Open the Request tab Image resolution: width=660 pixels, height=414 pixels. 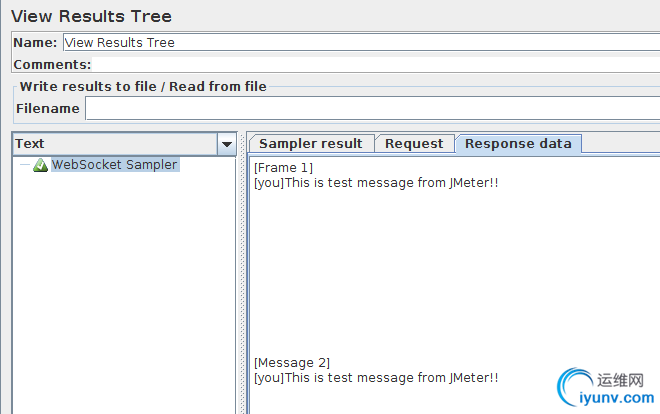tap(414, 143)
